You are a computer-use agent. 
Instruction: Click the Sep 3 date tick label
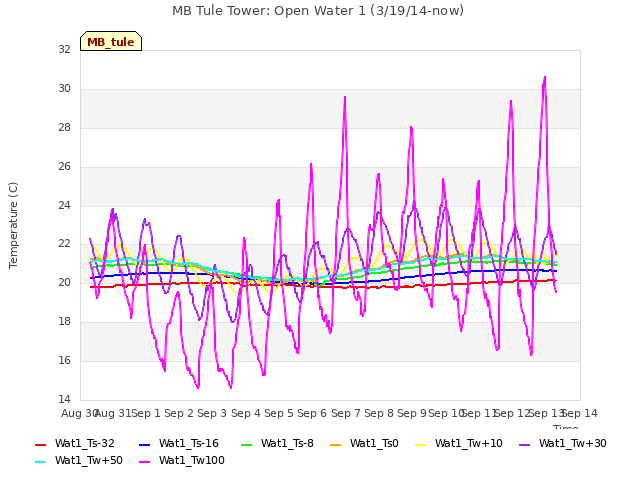click(212, 413)
